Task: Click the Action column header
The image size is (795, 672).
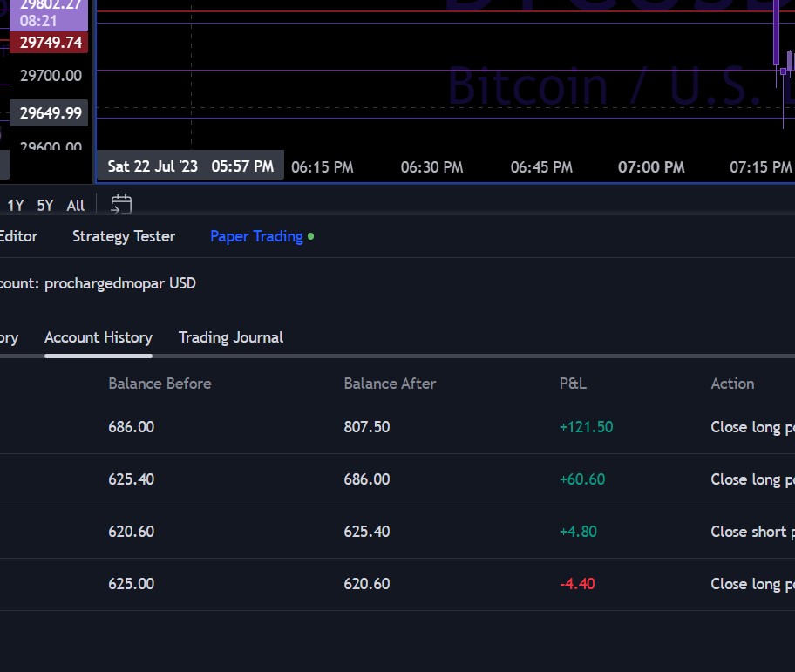Action: point(732,384)
